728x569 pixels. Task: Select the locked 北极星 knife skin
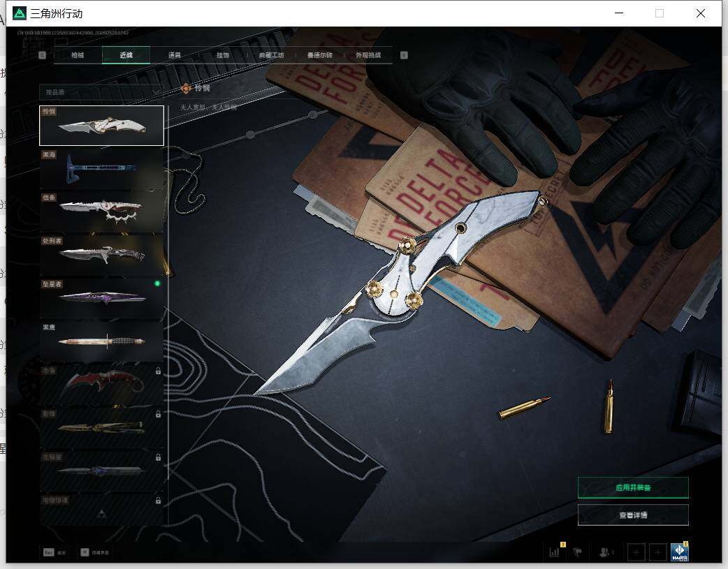(102, 470)
